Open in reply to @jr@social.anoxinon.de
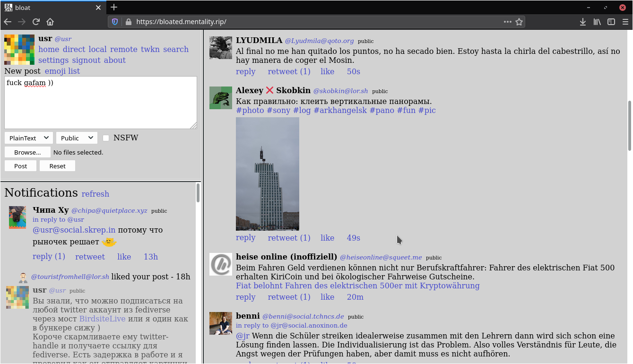This screenshot has width=633, height=364. [x=292, y=325]
